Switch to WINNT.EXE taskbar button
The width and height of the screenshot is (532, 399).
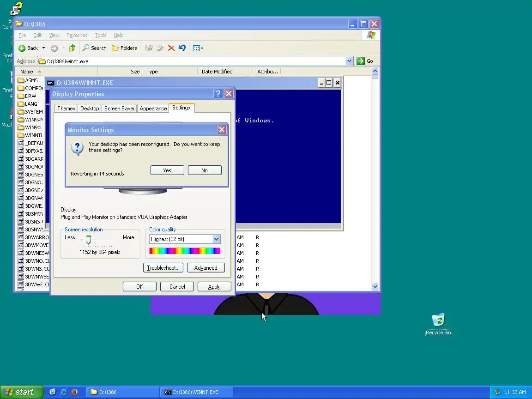pos(196,392)
